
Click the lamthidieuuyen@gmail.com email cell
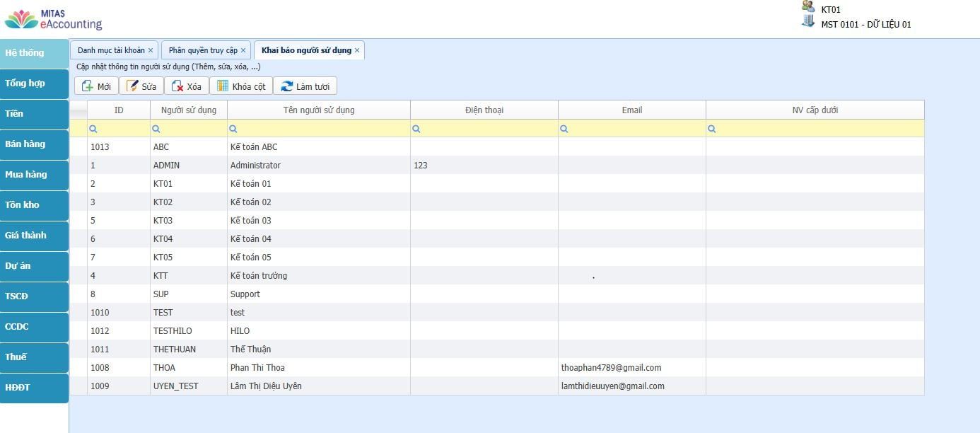pyautogui.click(x=632, y=386)
